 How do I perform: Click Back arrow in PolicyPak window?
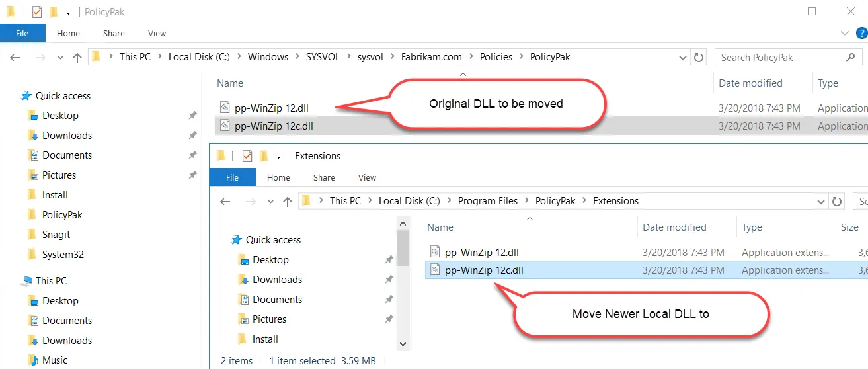[15, 58]
